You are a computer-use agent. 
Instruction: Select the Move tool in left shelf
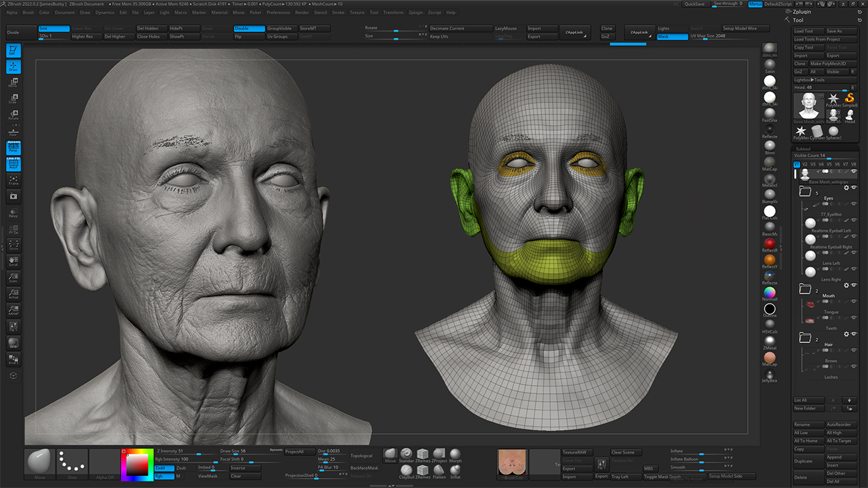(x=13, y=83)
